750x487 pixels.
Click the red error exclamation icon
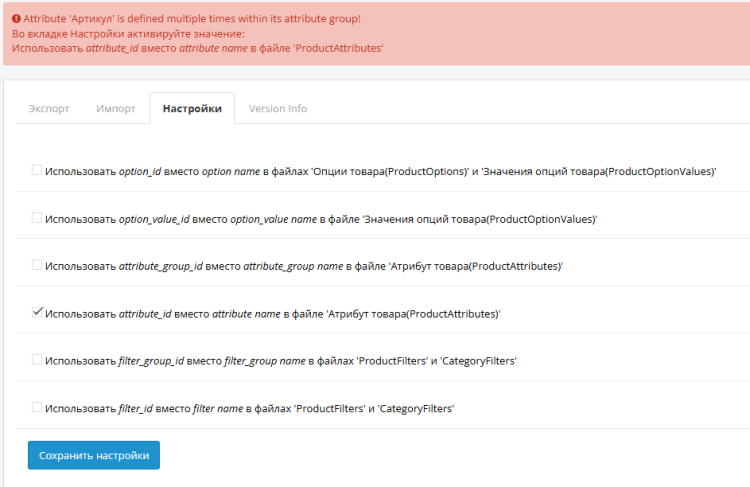[x=16, y=19]
